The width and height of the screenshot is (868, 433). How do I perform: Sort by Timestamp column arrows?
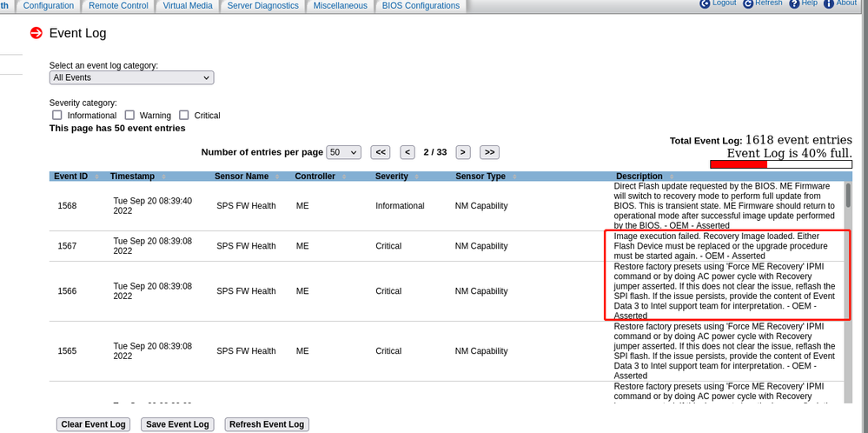point(163,177)
